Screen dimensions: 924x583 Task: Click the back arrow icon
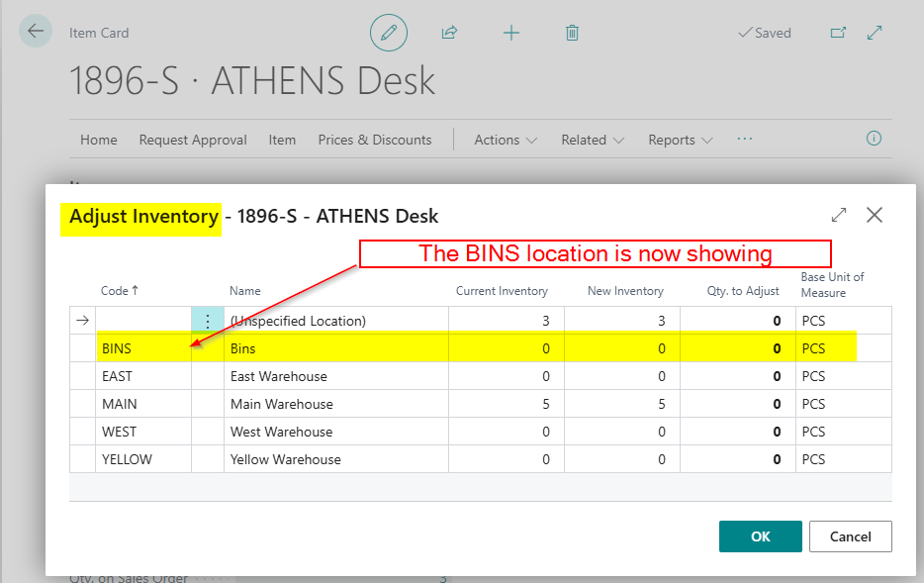37,32
